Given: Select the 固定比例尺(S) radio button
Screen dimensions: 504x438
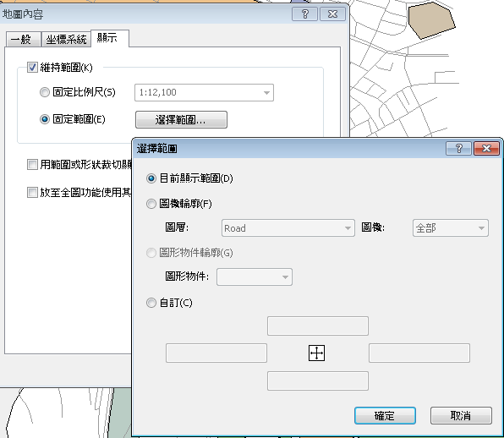Looking at the screenshot, I should [44, 92].
